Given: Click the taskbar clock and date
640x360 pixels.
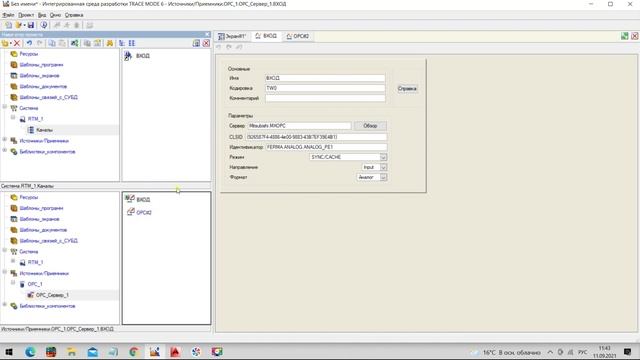Looking at the screenshot, I should pyautogui.click(x=604, y=352).
